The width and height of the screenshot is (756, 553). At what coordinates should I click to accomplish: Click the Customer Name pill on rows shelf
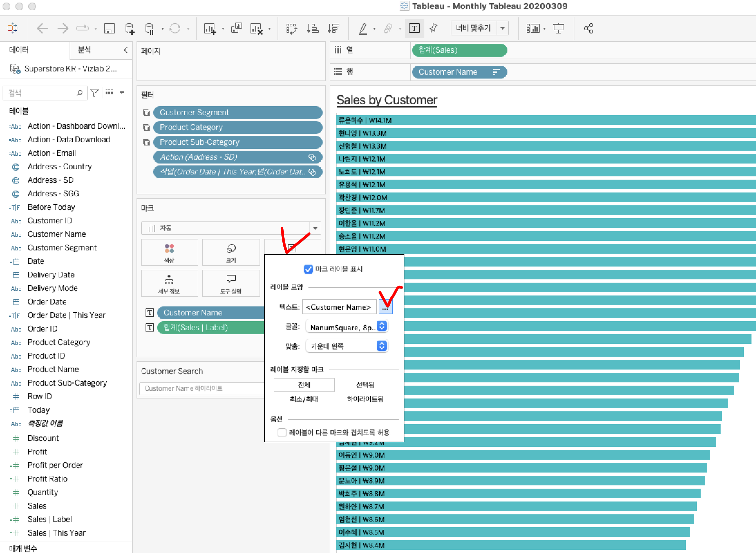(459, 72)
